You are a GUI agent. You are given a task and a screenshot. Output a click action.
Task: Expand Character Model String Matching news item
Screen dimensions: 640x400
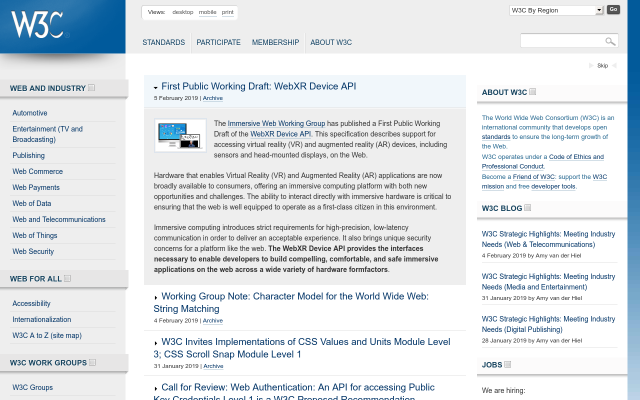point(156,298)
